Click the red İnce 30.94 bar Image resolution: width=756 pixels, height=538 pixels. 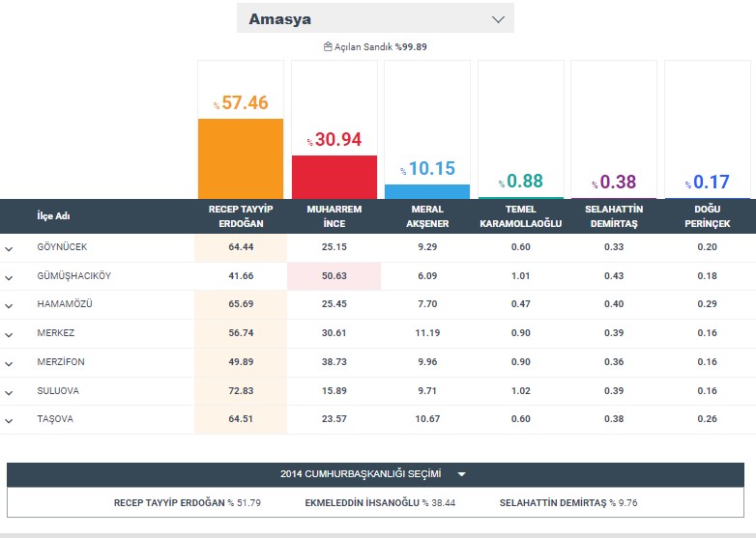click(334, 177)
